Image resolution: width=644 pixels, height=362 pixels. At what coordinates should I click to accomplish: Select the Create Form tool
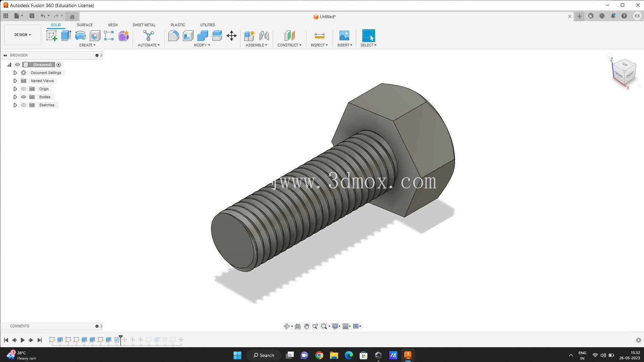[x=123, y=36]
